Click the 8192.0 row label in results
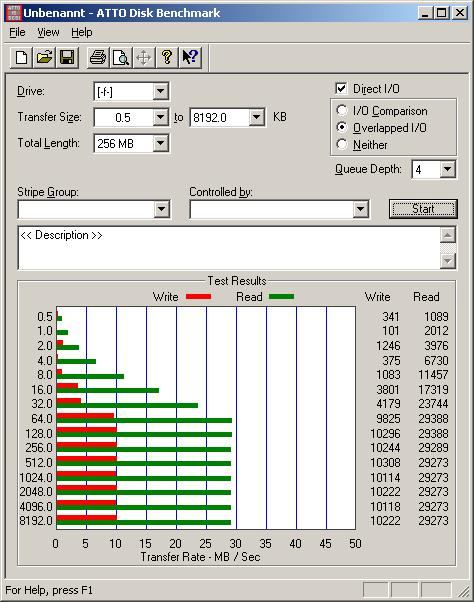Image resolution: width=474 pixels, height=602 pixels. coord(36,521)
